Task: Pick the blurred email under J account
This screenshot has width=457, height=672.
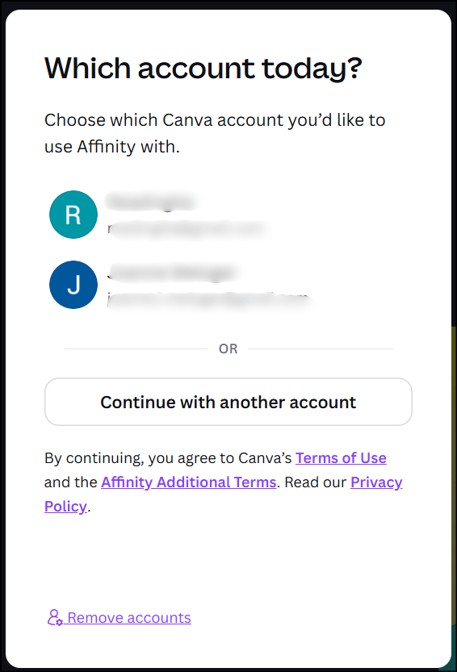Action: point(208,299)
